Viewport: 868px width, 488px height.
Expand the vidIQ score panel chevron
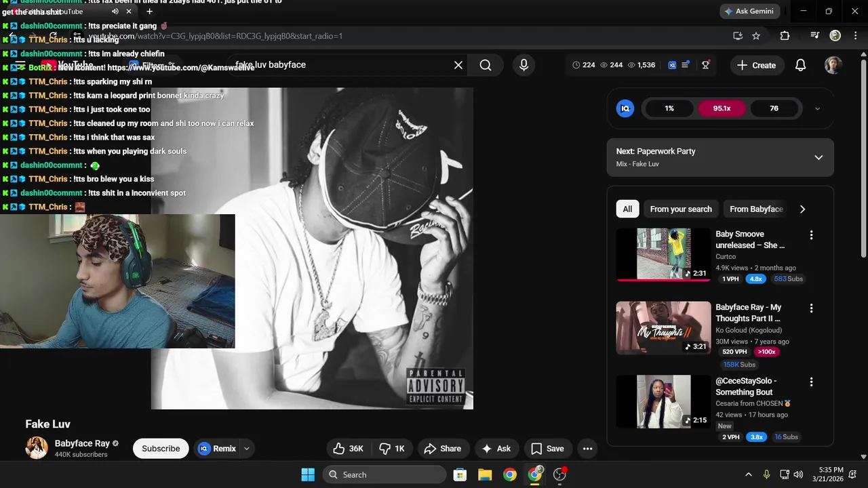click(x=817, y=108)
